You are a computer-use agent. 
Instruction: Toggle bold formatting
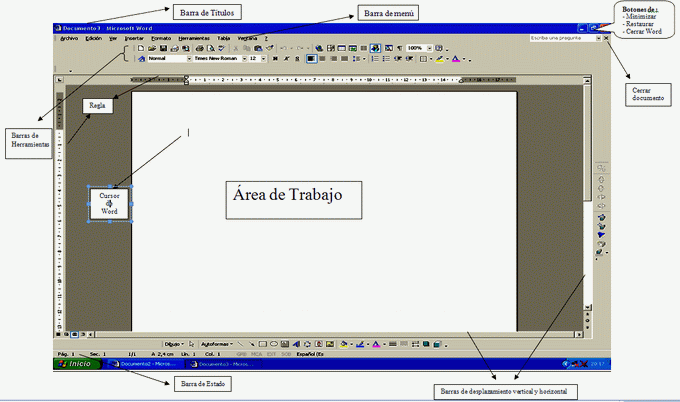coord(275,59)
